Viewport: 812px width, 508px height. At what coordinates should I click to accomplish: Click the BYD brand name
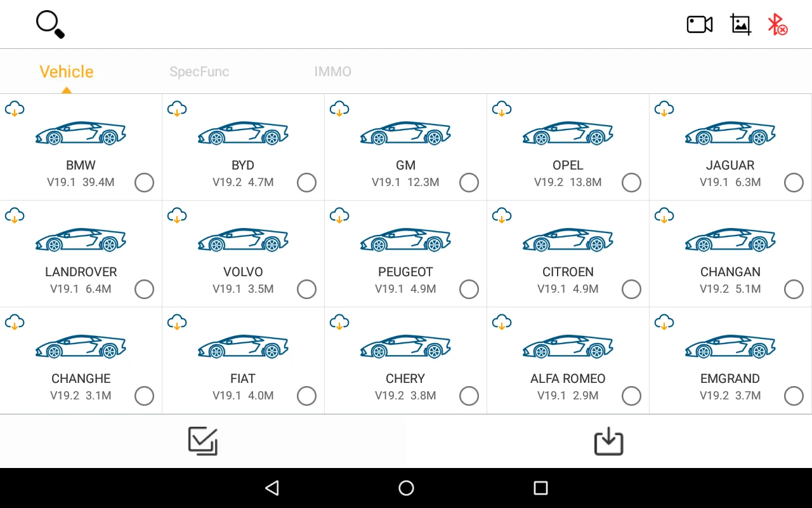pos(243,165)
